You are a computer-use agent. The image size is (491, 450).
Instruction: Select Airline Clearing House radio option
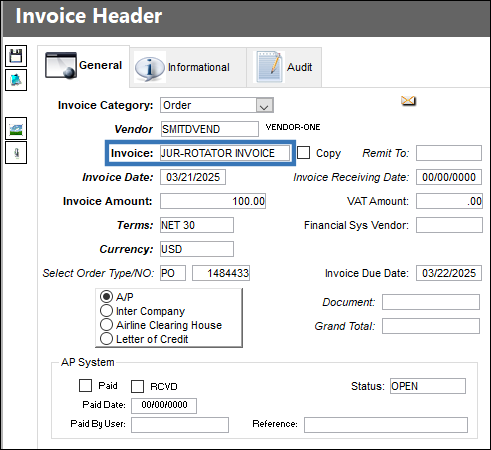[106, 325]
